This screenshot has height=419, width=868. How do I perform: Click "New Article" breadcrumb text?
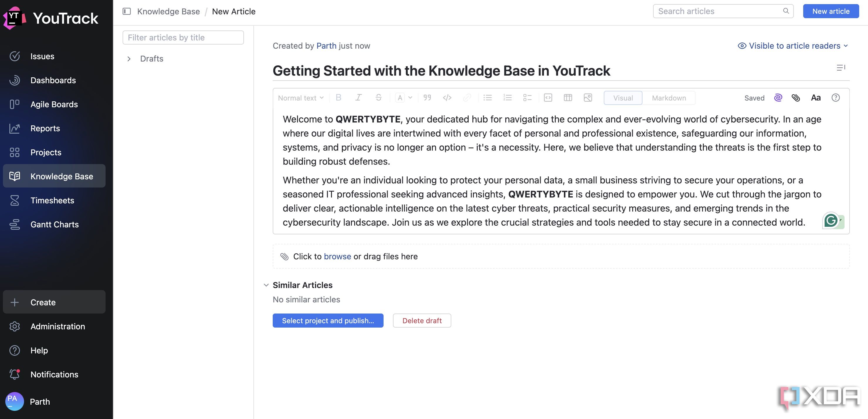tap(233, 11)
